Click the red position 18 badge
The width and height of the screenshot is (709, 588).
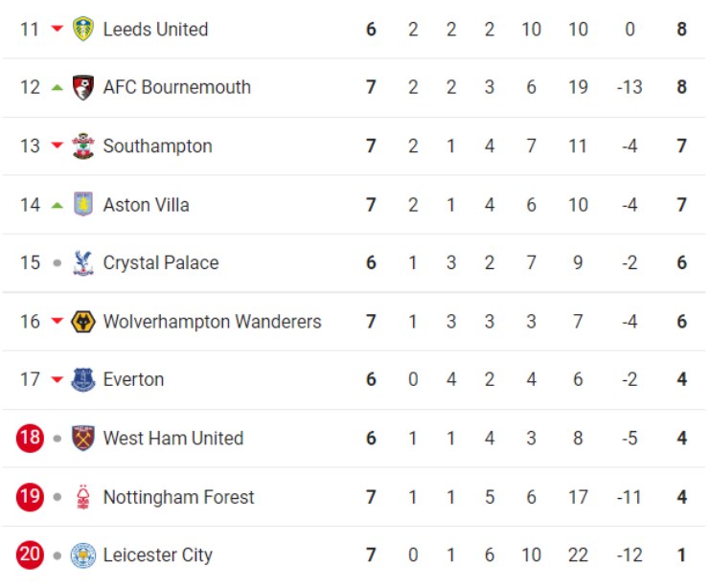[31, 439]
